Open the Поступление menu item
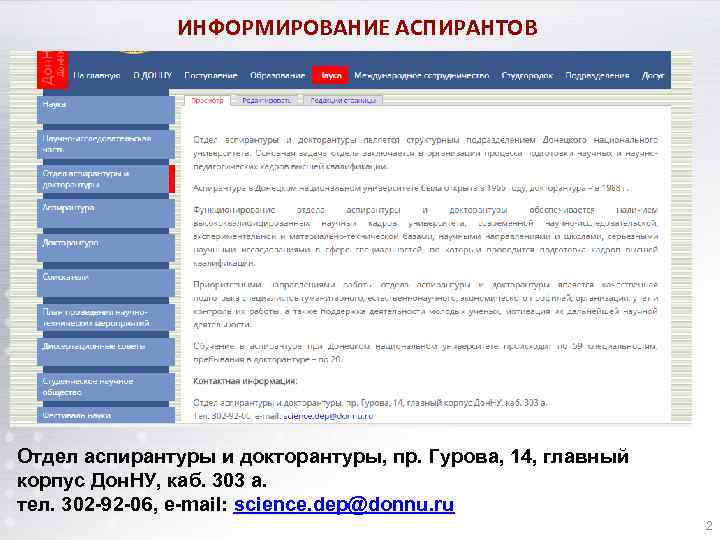Viewport: 720px width, 540px height. (x=210, y=75)
